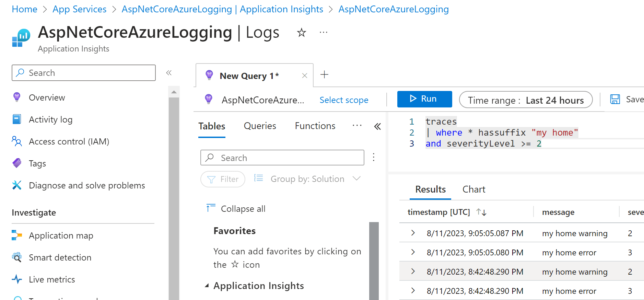Expand the first 9:05:05.087 PM result row

click(413, 233)
